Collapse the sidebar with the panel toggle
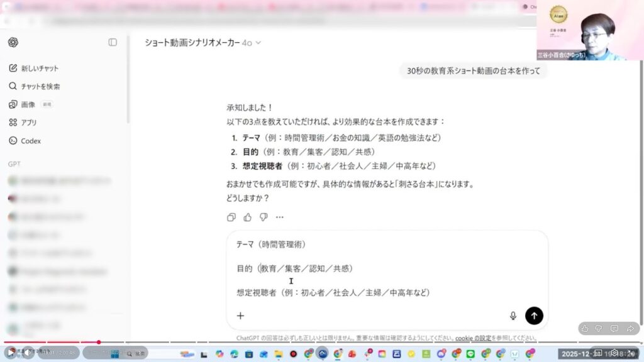 point(113,42)
